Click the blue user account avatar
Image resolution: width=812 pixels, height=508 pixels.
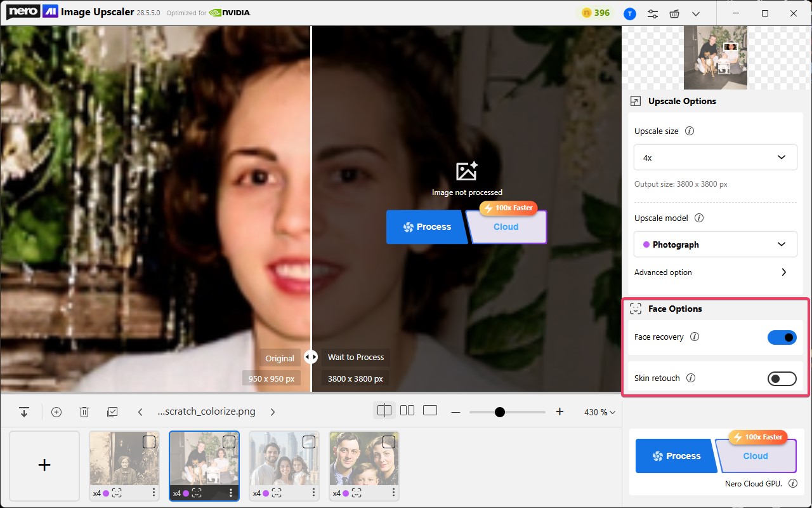[x=629, y=13]
